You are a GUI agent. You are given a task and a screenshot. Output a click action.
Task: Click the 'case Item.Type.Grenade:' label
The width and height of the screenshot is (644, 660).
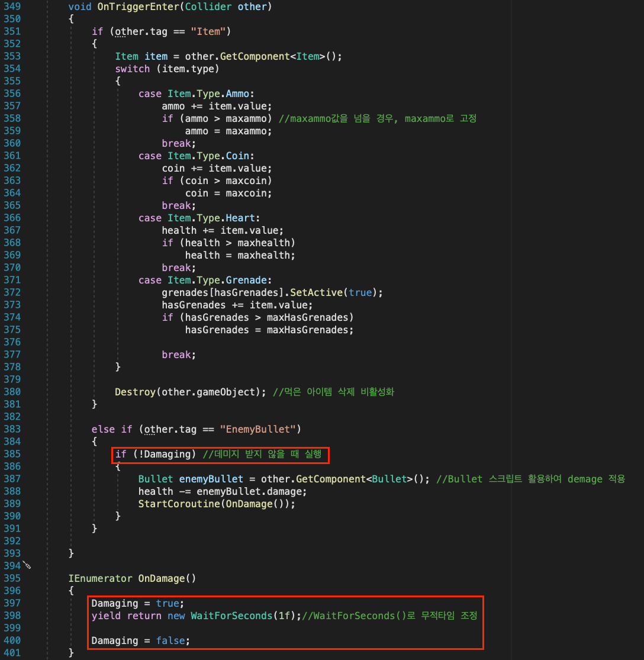tap(205, 280)
